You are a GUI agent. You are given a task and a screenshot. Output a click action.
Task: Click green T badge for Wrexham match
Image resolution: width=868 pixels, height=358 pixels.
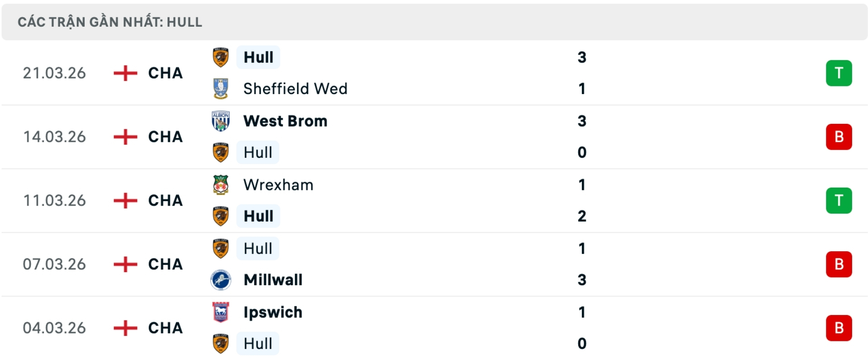[x=839, y=201]
